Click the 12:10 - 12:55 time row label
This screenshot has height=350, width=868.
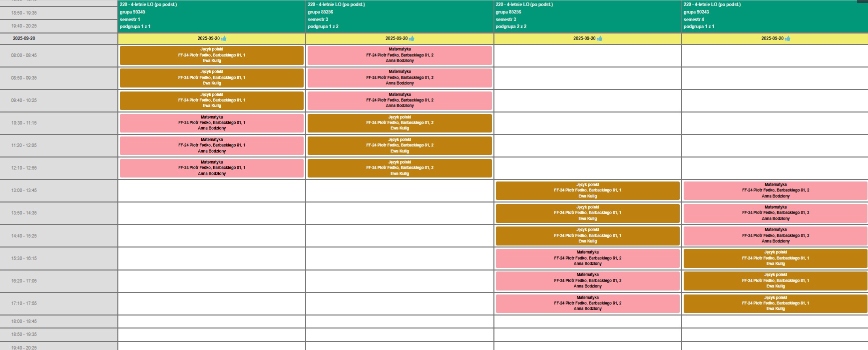point(24,168)
